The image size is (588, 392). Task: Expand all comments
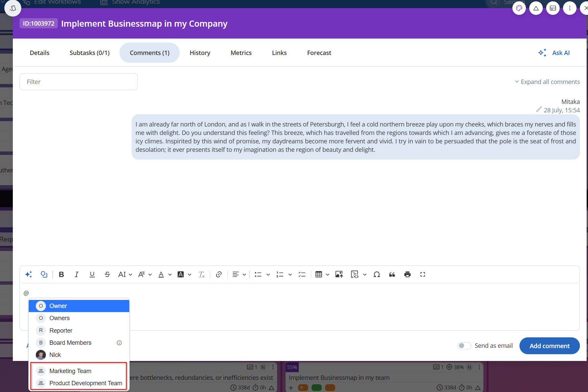pyautogui.click(x=547, y=82)
